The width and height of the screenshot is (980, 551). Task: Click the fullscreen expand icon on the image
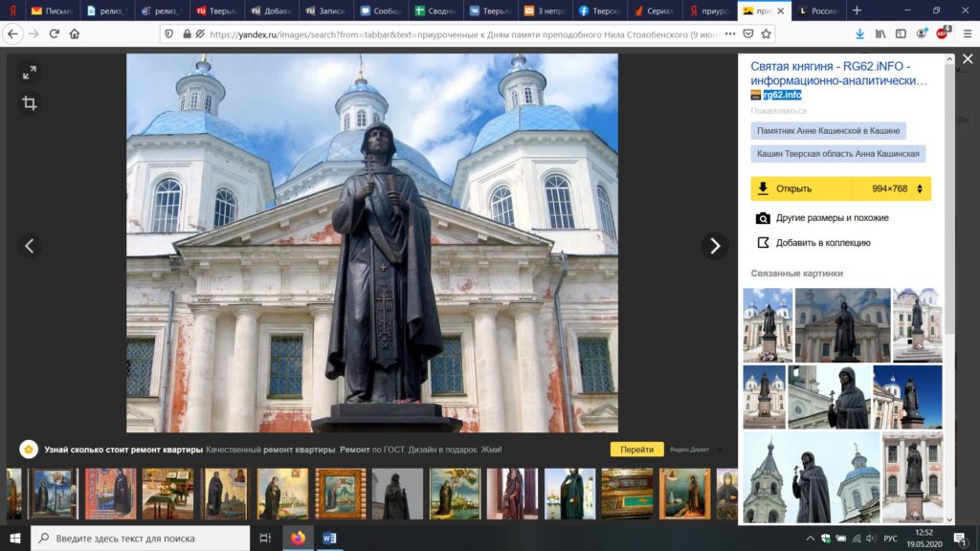pyautogui.click(x=28, y=72)
